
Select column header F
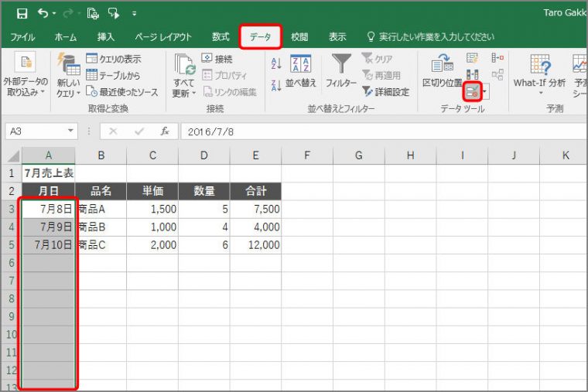pos(306,155)
